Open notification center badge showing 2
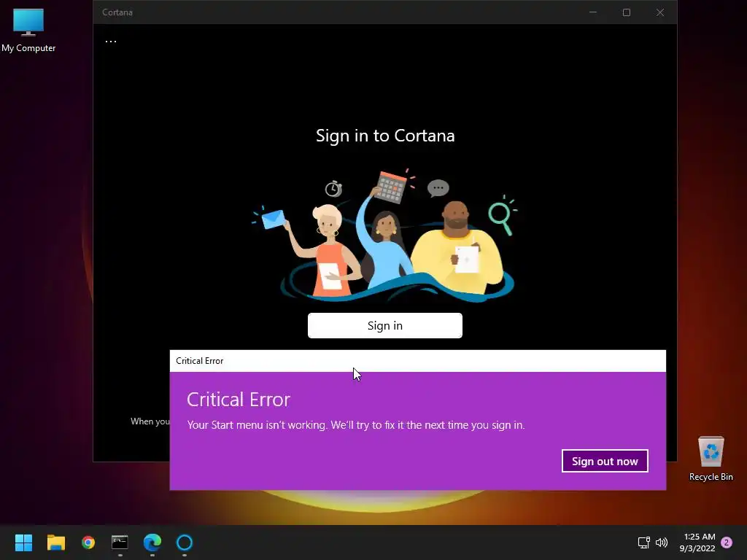The width and height of the screenshot is (747, 560). click(x=727, y=542)
